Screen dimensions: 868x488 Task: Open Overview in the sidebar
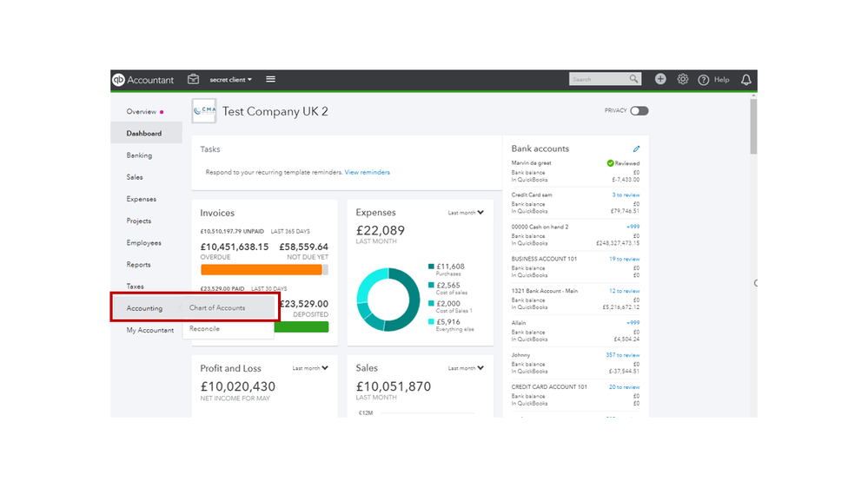click(141, 111)
